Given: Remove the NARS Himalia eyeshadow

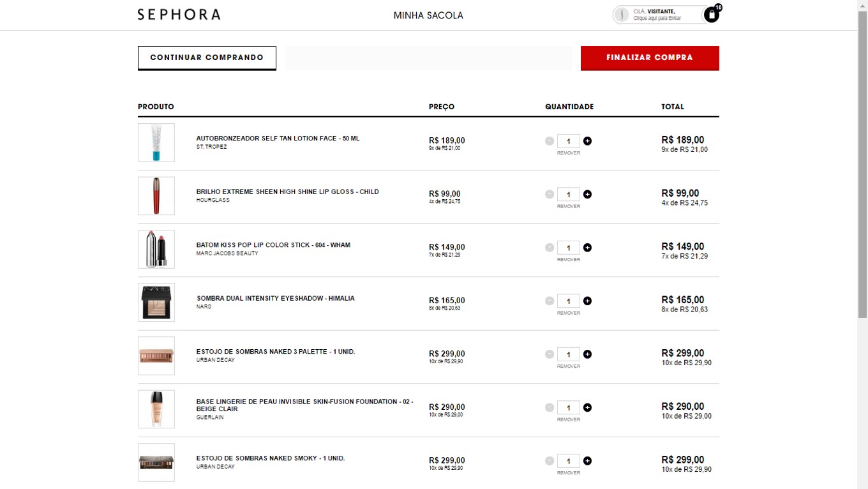Looking at the screenshot, I should pos(569,313).
